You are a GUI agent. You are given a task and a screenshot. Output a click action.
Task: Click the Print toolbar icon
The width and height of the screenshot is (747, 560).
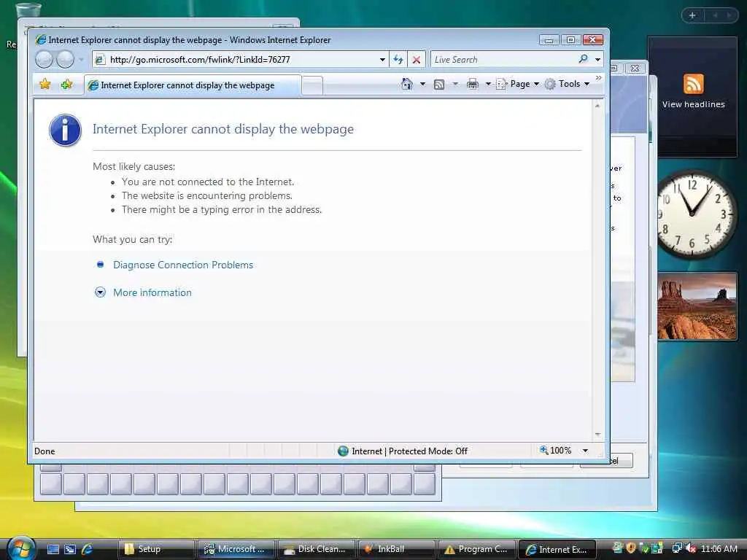(472, 85)
